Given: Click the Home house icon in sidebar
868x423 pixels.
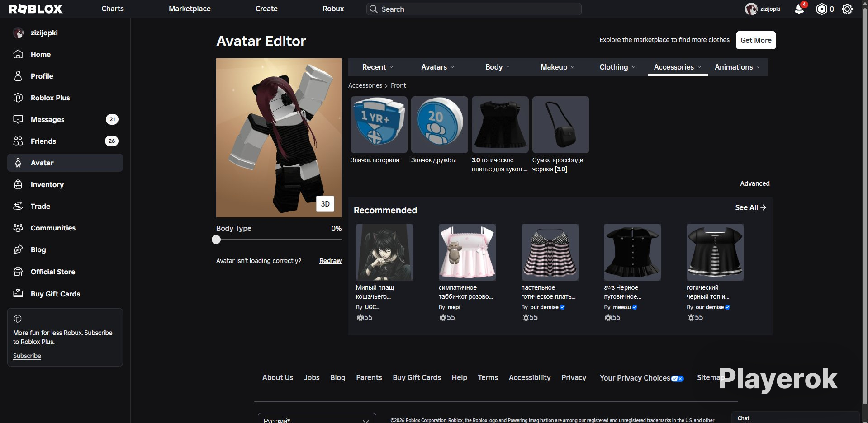Looking at the screenshot, I should [x=18, y=54].
